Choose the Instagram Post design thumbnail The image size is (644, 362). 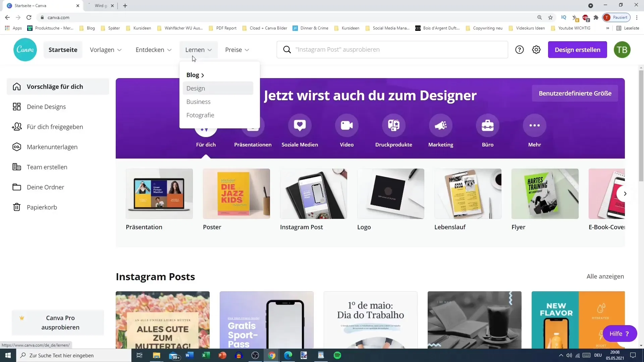314,194
